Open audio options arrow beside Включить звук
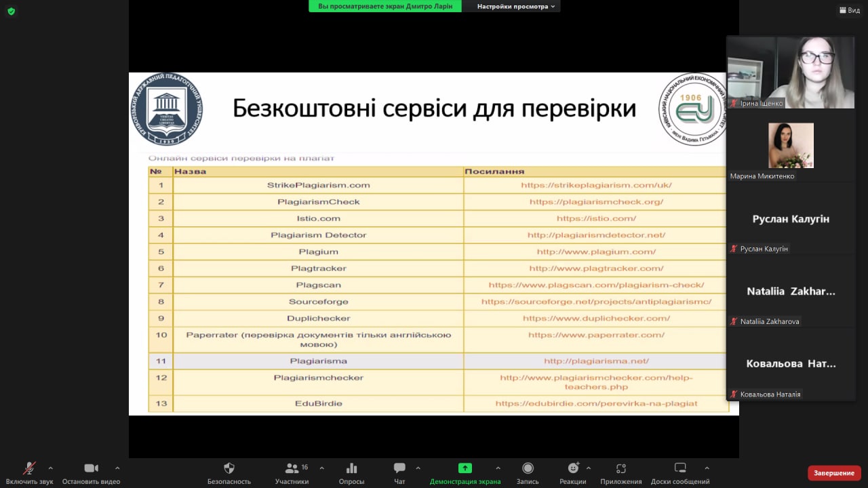Image resolution: width=868 pixels, height=488 pixels. (50, 468)
